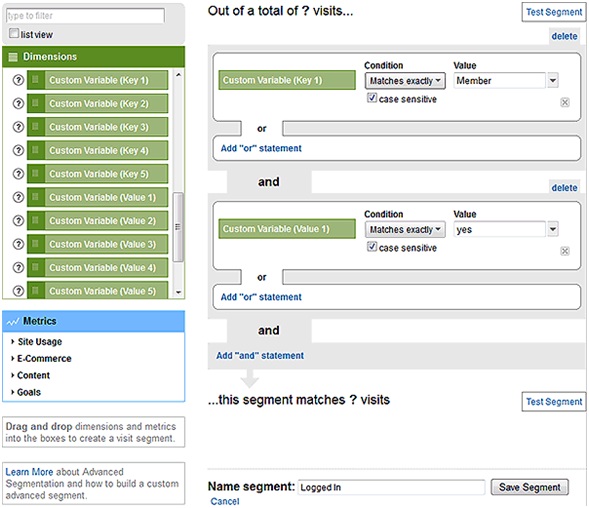Select Custom Variable (Value 5) dimension in list

point(98,290)
